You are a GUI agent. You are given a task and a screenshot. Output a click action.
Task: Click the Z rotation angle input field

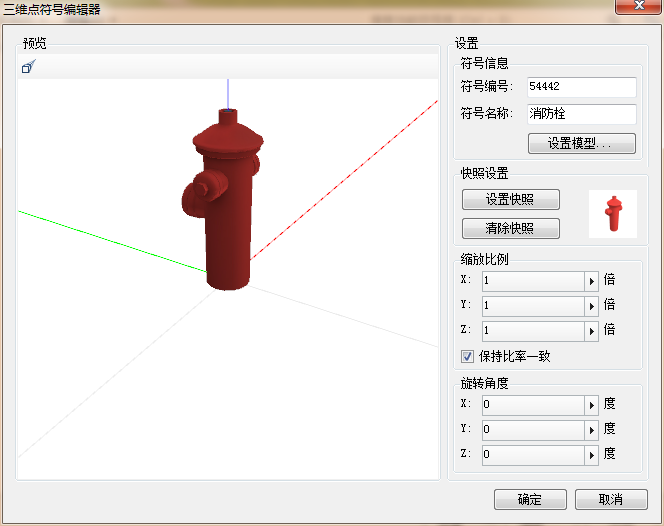(534, 455)
